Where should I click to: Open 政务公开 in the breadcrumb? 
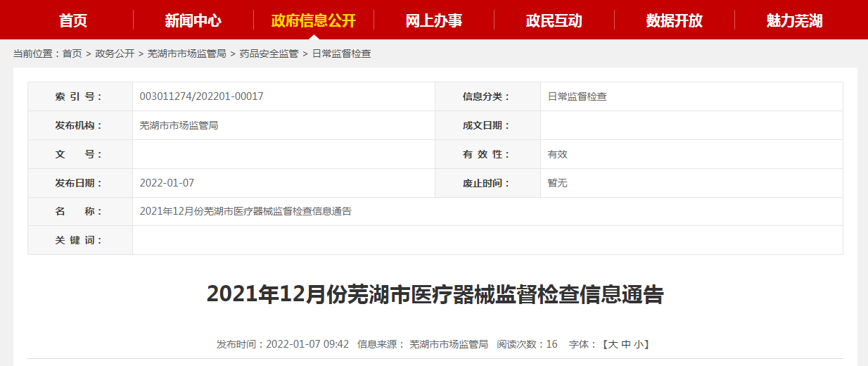[115, 53]
